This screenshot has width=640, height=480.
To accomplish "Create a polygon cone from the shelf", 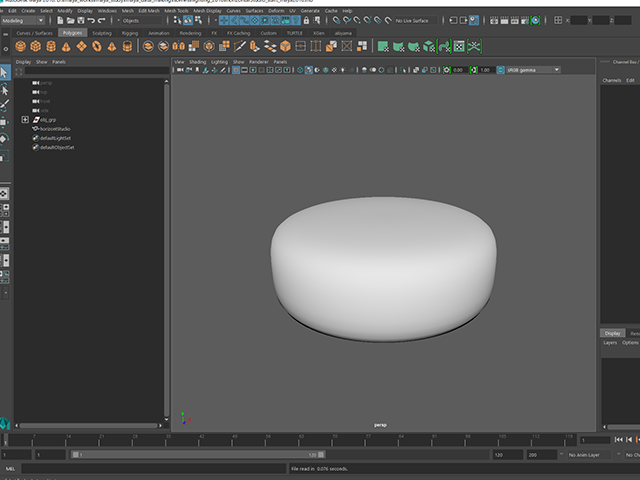I will pos(66,47).
